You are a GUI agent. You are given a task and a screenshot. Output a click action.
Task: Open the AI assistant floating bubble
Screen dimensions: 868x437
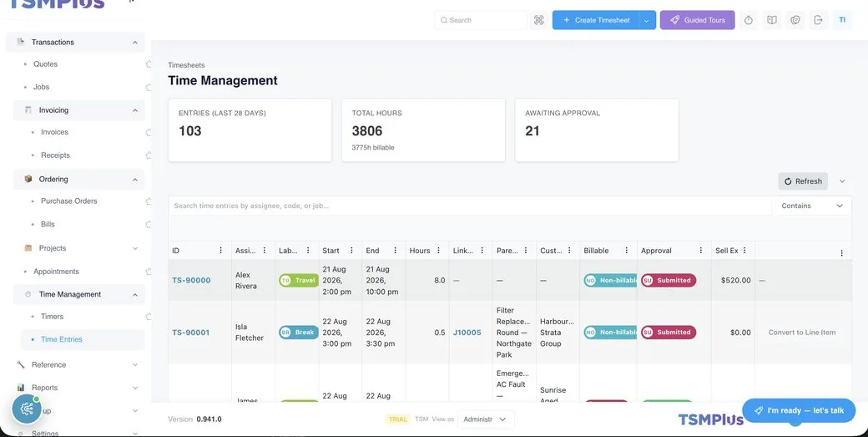coord(27,409)
